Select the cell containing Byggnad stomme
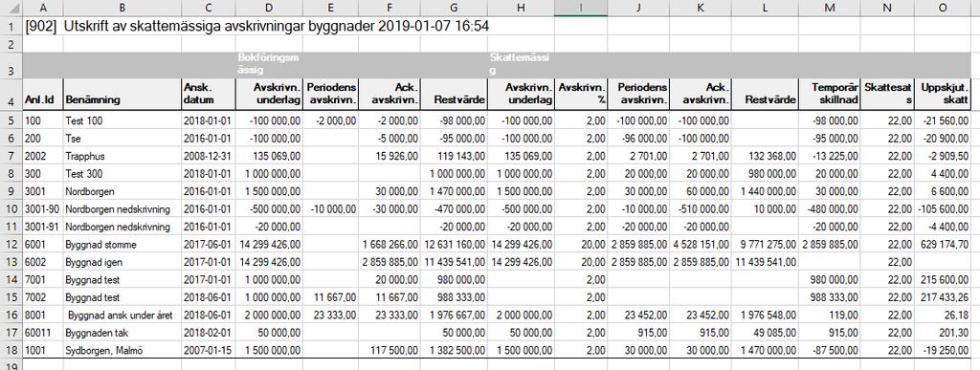This screenshot has width=980, height=370. pos(122,244)
